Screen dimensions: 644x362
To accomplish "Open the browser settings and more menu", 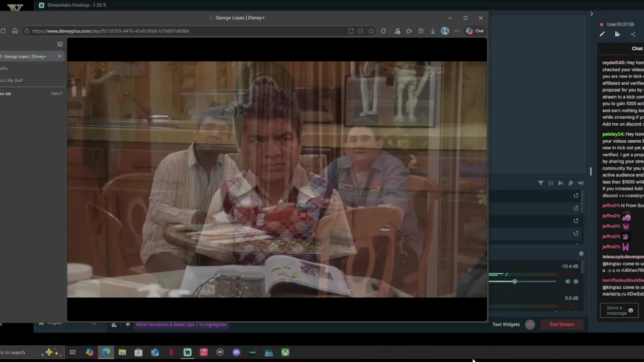I will pyautogui.click(x=457, y=31).
